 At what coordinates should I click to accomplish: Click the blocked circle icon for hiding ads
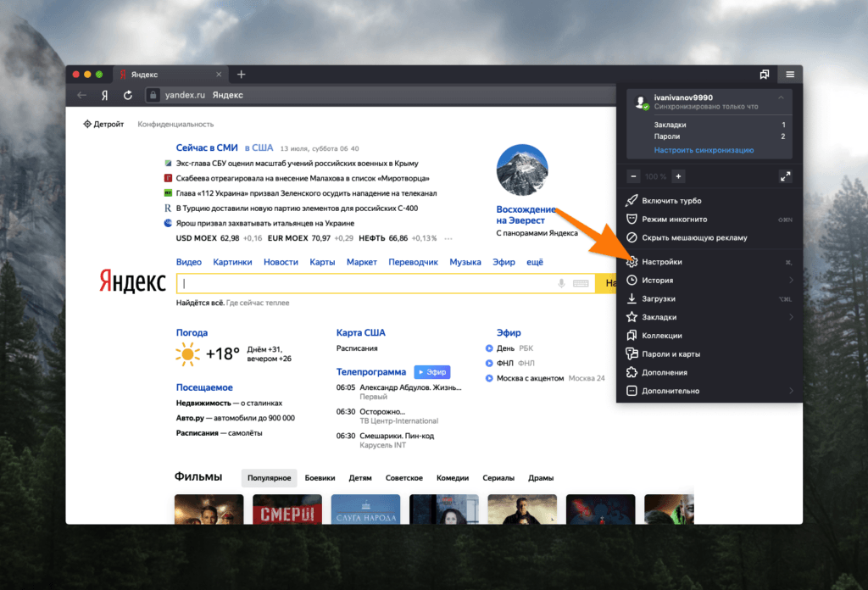pos(632,237)
